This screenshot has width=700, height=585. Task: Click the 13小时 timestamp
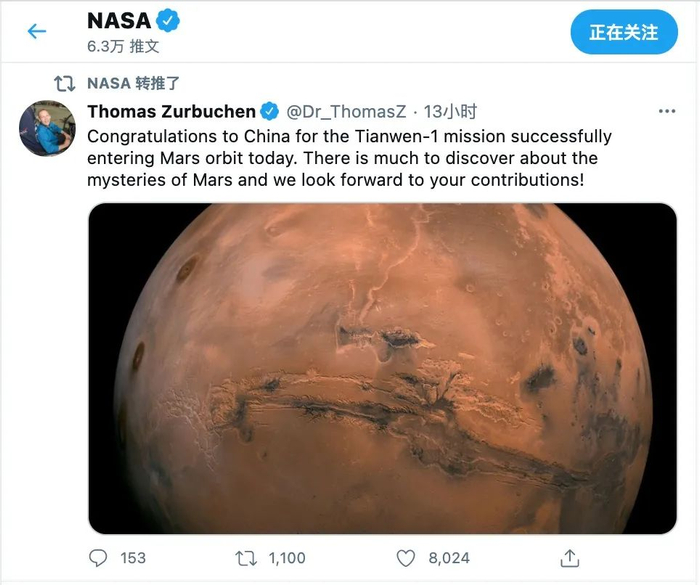(x=450, y=111)
